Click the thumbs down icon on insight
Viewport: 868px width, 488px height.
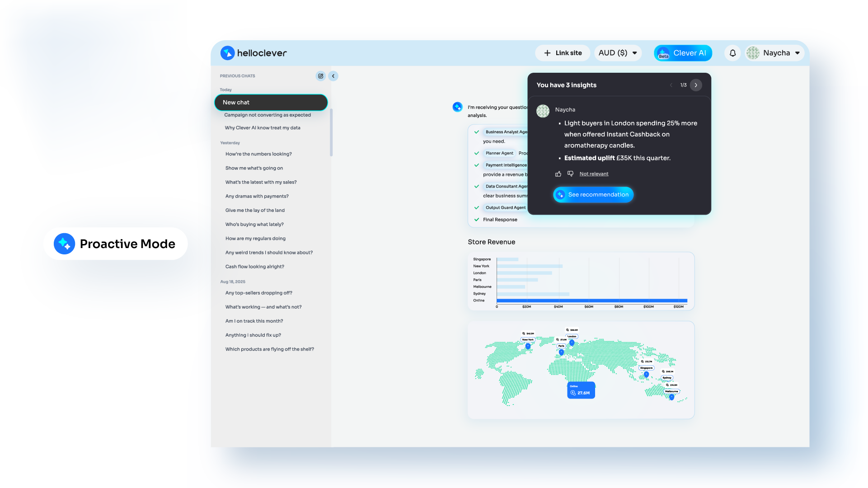click(570, 174)
